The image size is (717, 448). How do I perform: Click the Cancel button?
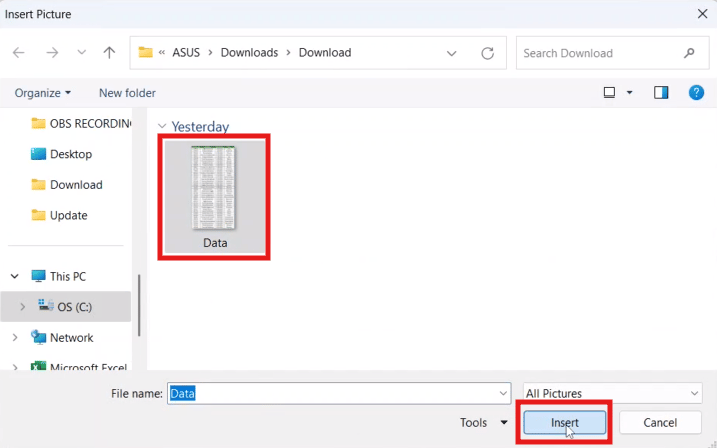click(x=660, y=422)
